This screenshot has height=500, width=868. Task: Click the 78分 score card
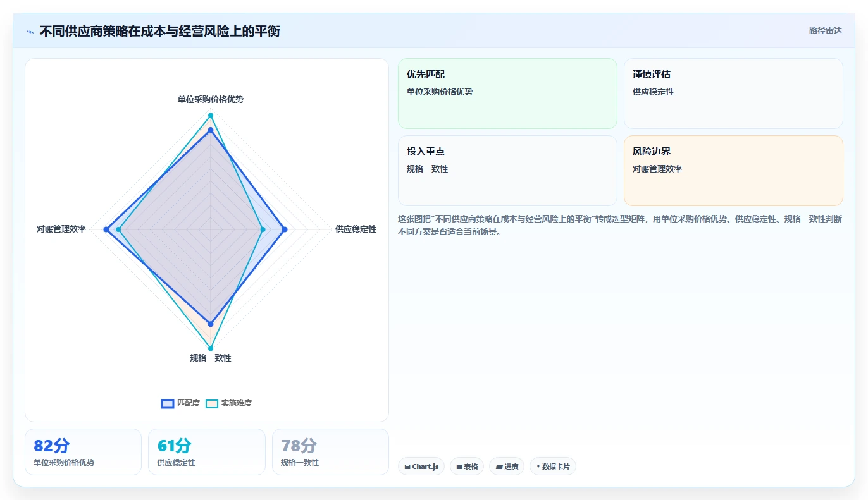pyautogui.click(x=330, y=452)
